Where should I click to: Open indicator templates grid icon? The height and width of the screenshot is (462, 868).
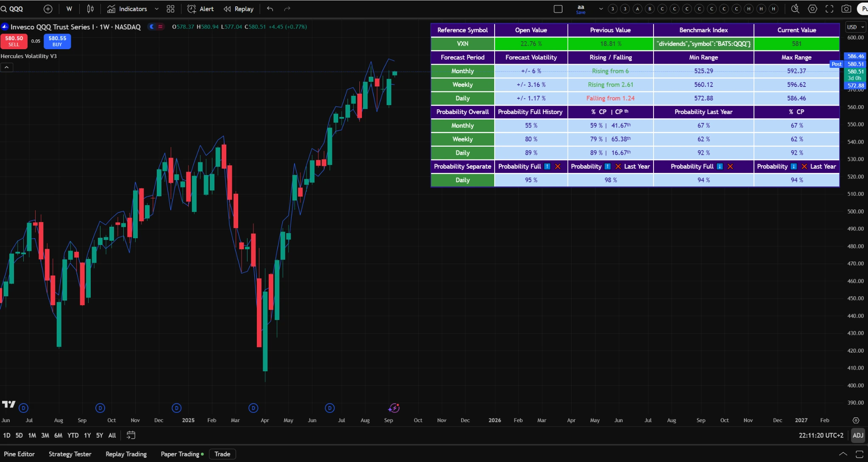pyautogui.click(x=170, y=9)
